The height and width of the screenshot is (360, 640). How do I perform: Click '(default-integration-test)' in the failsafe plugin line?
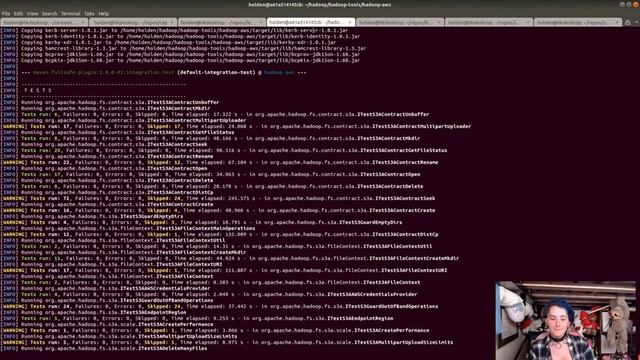click(x=216, y=72)
